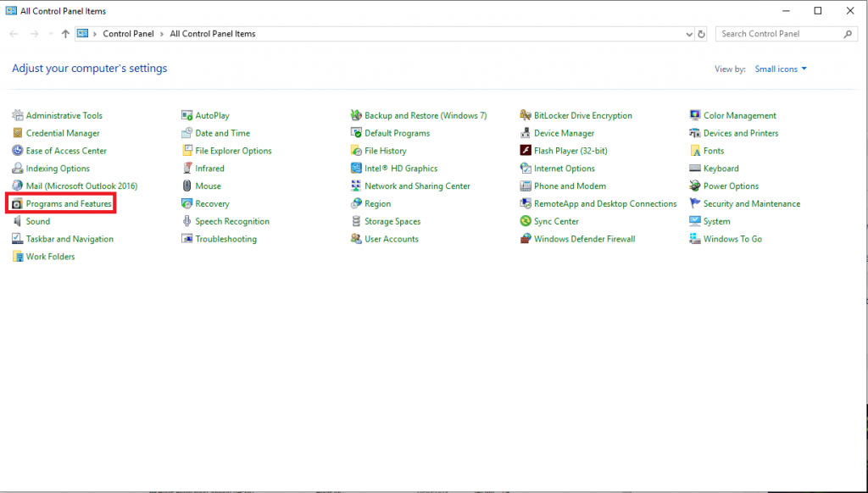The width and height of the screenshot is (868, 493).
Task: Expand the chevron before Control Panel breadcrumb
Action: click(x=95, y=34)
